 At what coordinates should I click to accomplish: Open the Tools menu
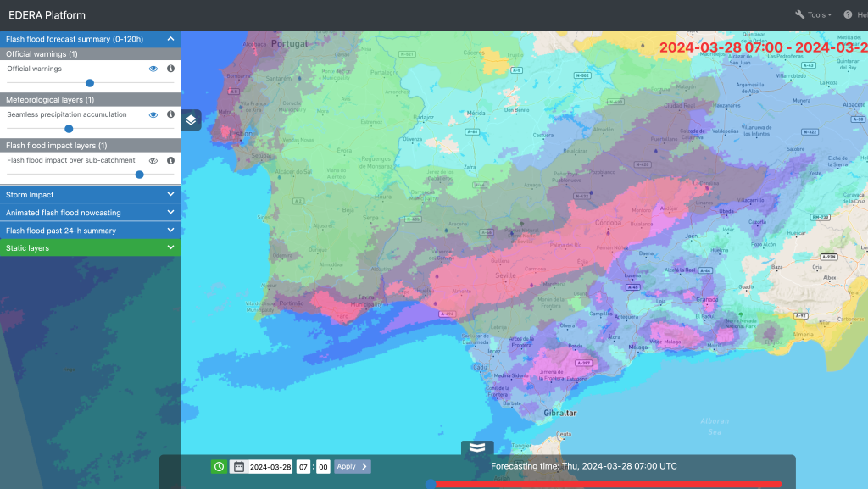(814, 14)
